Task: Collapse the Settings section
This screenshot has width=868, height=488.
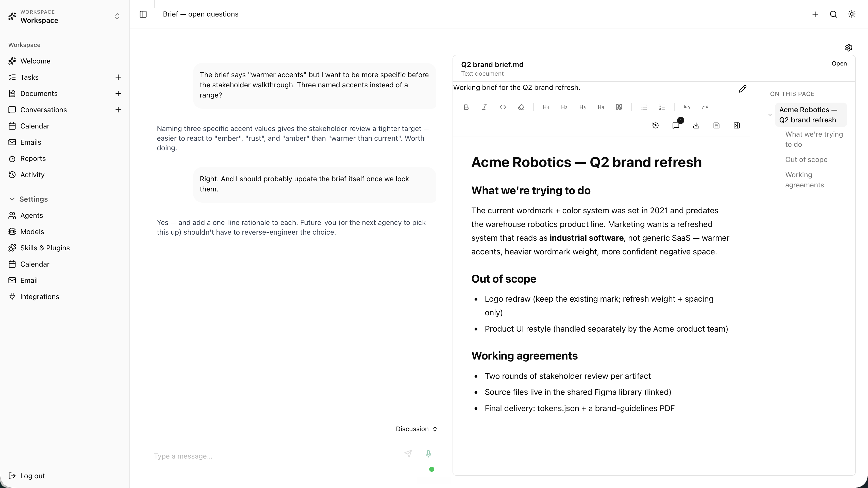Action: [x=28, y=199]
